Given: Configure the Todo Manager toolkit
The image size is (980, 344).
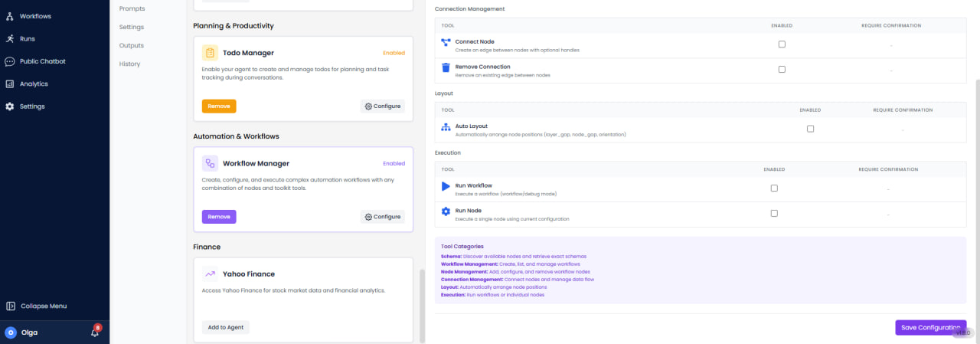Looking at the screenshot, I should tap(383, 106).
